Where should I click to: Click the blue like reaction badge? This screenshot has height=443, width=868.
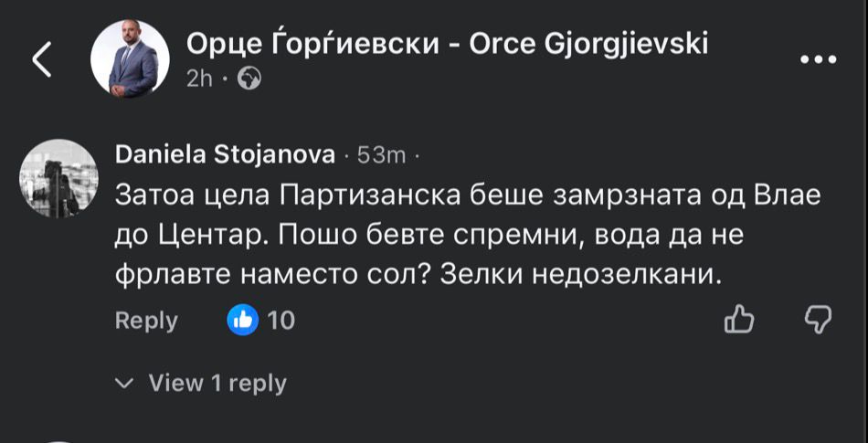point(243,320)
